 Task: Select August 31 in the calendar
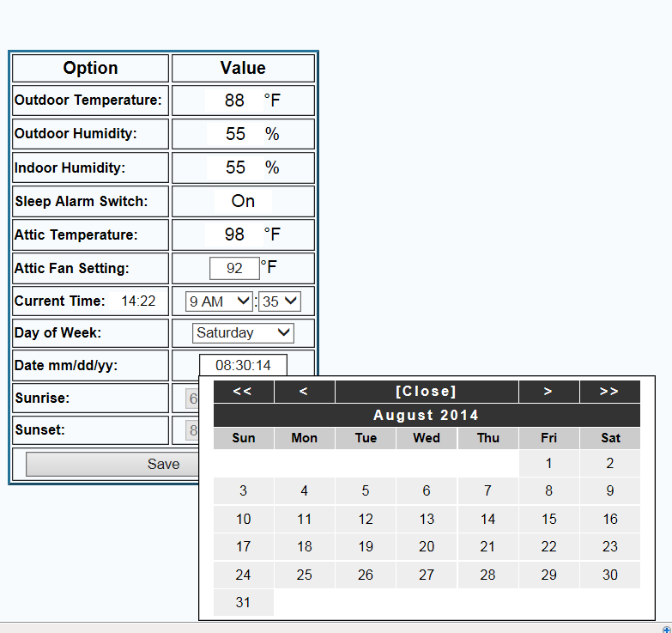coord(243,602)
